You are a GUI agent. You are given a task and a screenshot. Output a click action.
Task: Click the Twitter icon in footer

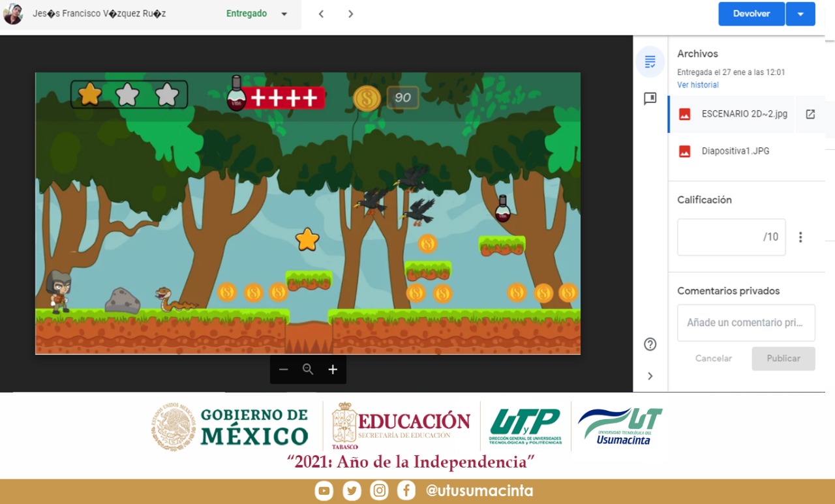coord(352,491)
